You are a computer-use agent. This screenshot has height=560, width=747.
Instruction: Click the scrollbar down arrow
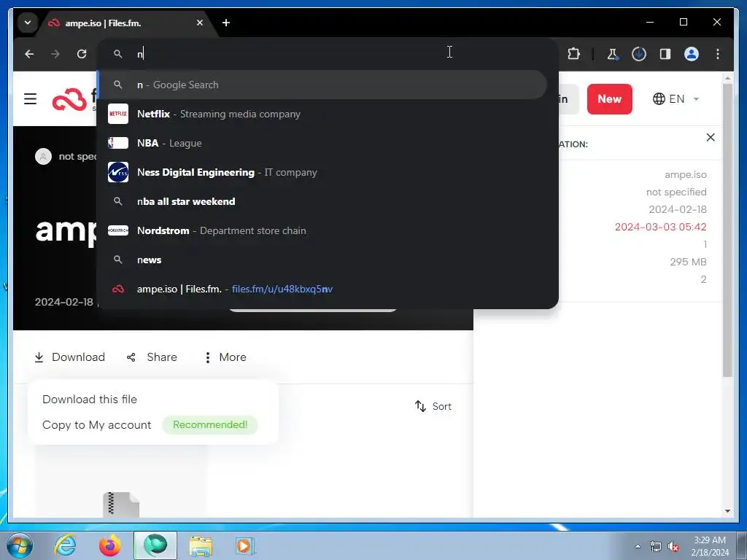tap(727, 511)
